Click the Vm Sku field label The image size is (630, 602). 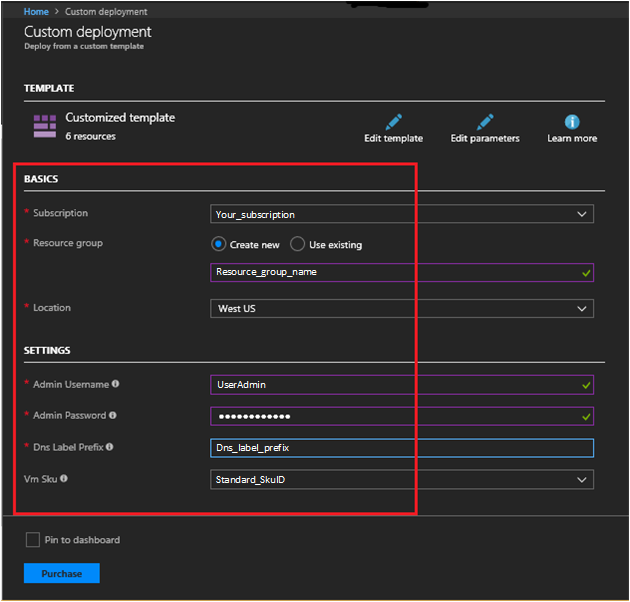[x=41, y=479]
